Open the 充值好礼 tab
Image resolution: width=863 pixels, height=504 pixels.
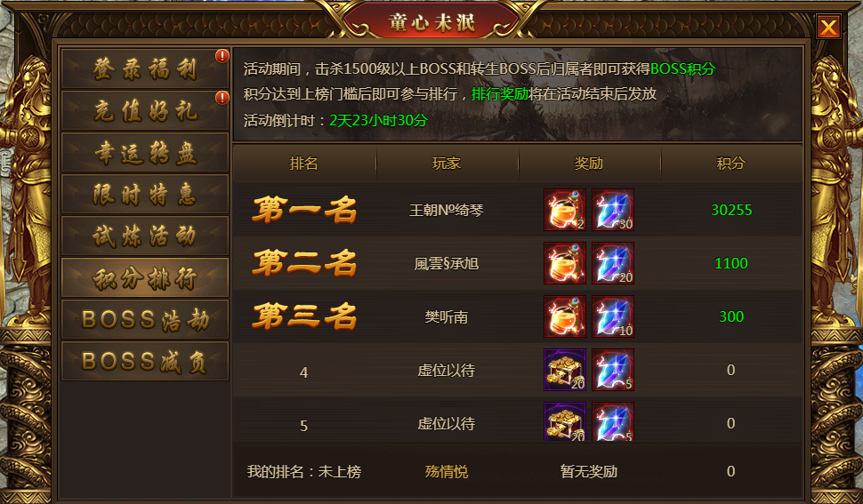click(x=145, y=110)
